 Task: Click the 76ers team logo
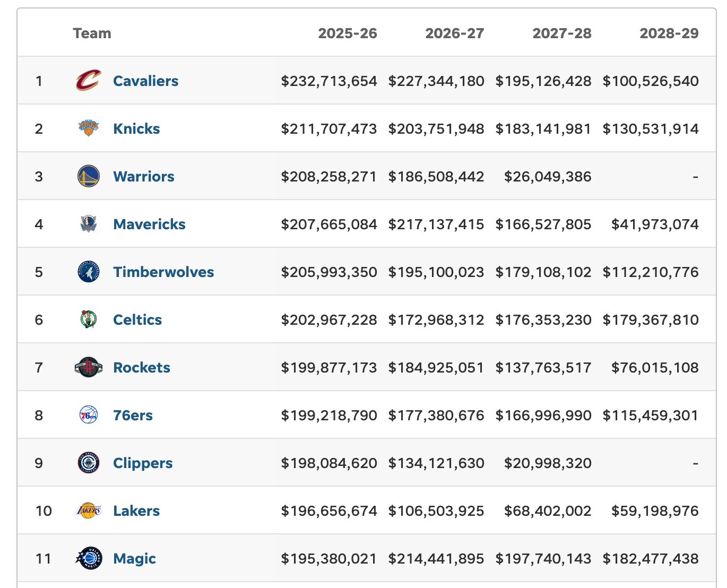coord(88,415)
